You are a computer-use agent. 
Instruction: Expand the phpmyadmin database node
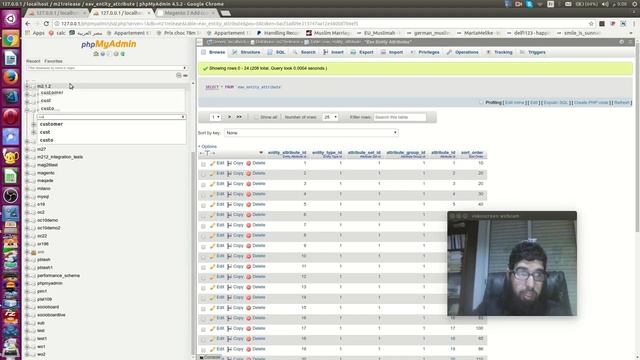[x=27, y=283]
